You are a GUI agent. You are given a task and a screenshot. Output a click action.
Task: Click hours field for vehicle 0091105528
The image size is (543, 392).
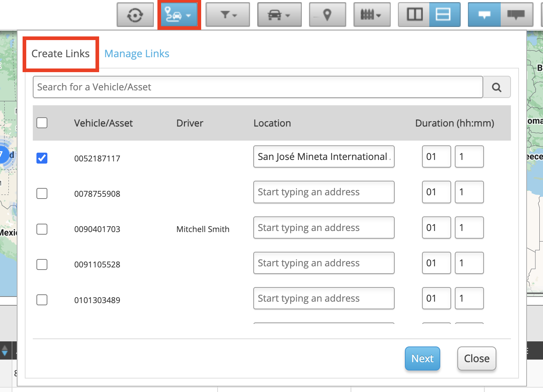pyautogui.click(x=437, y=263)
